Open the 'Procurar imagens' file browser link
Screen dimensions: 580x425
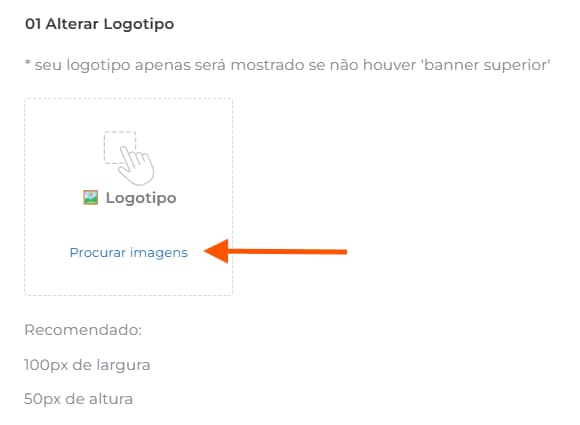coord(129,253)
